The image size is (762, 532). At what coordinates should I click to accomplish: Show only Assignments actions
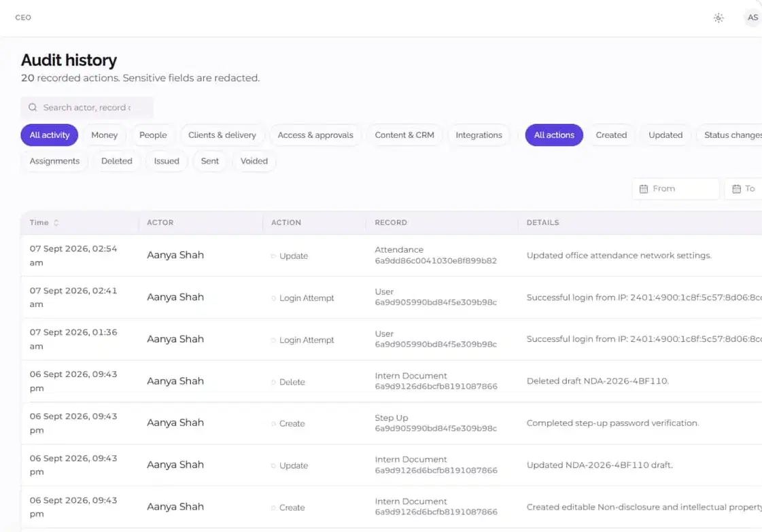pos(54,161)
